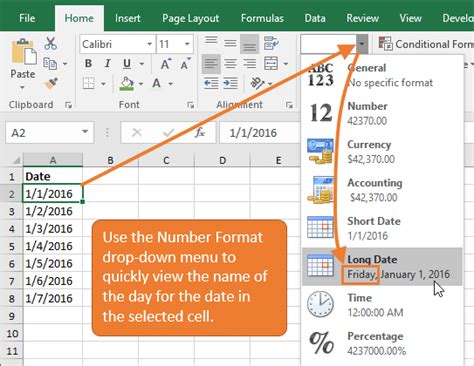474x366 pixels.
Task: Open the Orientation dropdown arrow
Action: (270, 84)
